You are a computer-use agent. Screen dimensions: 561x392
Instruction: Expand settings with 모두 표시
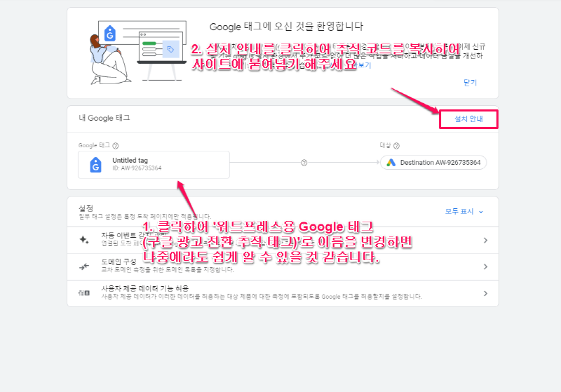464,211
